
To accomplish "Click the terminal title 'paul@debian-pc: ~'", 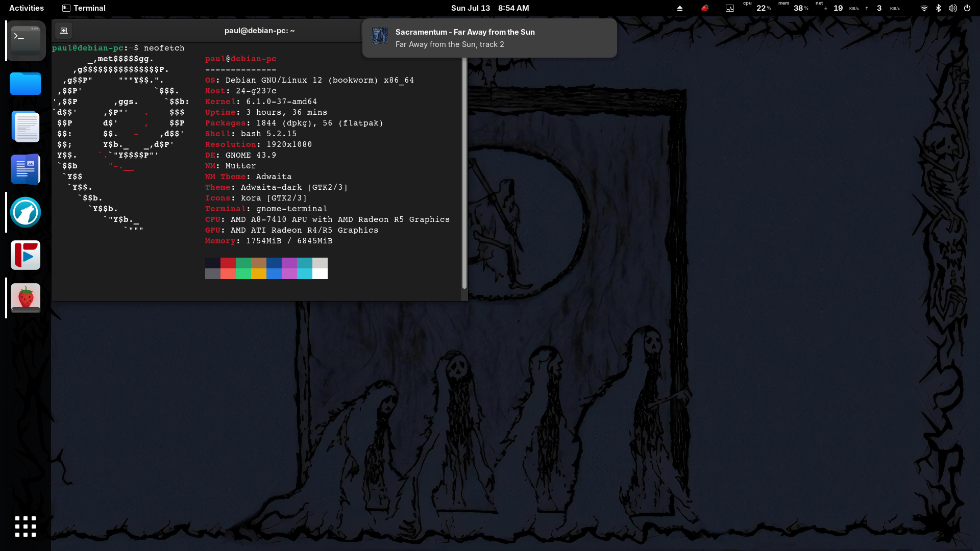I will click(259, 31).
